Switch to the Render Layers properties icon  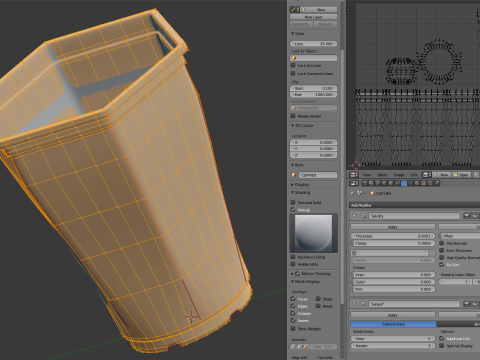pyautogui.click(x=371, y=183)
